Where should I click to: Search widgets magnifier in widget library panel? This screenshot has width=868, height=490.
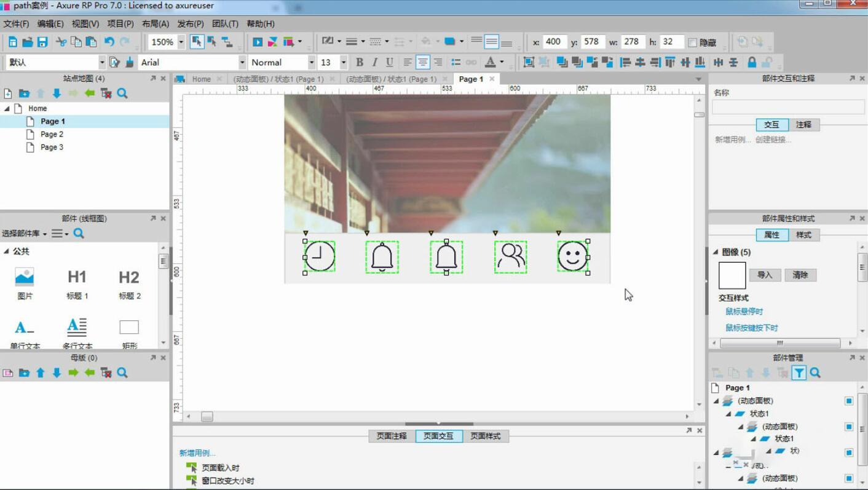click(79, 234)
